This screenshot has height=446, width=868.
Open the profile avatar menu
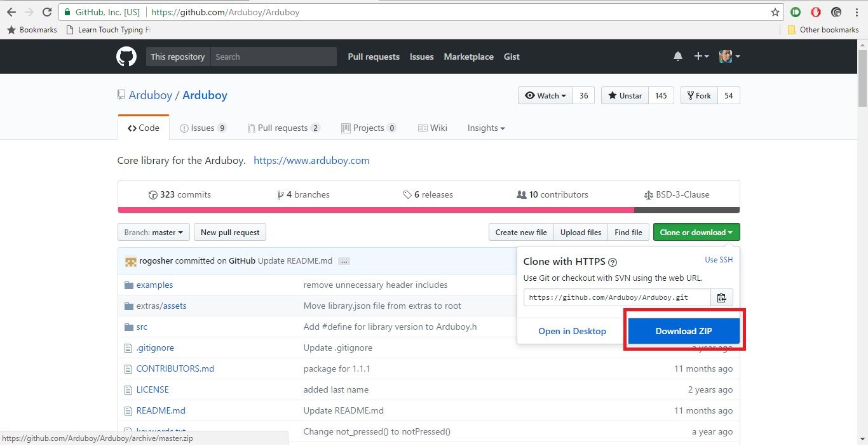pos(729,57)
